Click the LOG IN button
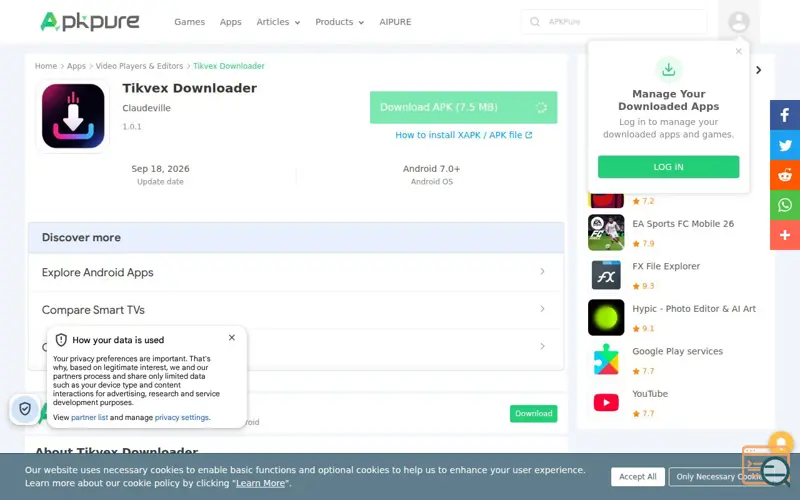The width and height of the screenshot is (800, 500). pyautogui.click(x=668, y=167)
